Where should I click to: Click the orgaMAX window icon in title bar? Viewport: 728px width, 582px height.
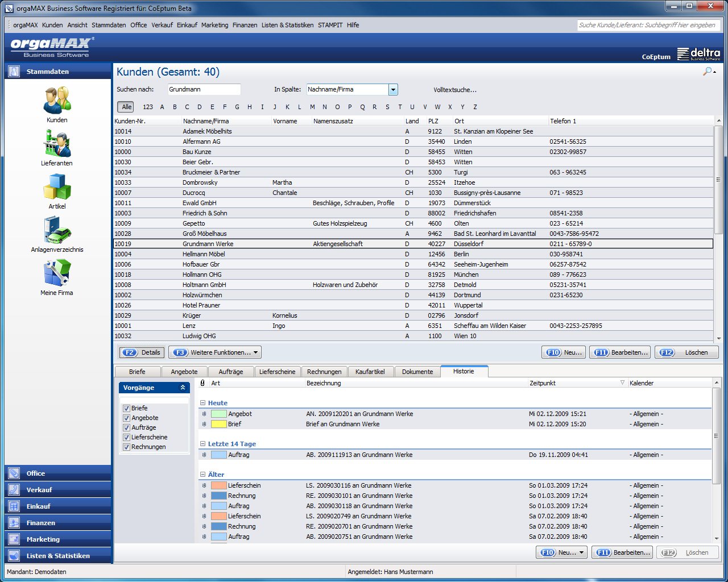click(x=9, y=9)
